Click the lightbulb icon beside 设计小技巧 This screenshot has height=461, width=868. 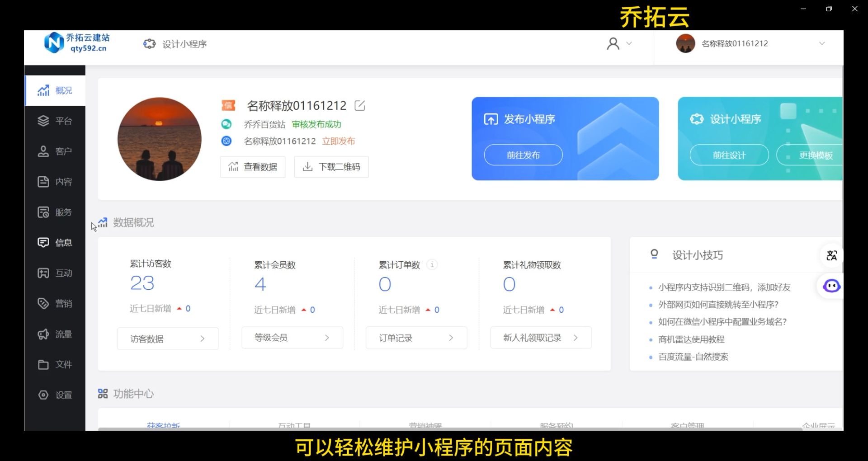tap(654, 254)
